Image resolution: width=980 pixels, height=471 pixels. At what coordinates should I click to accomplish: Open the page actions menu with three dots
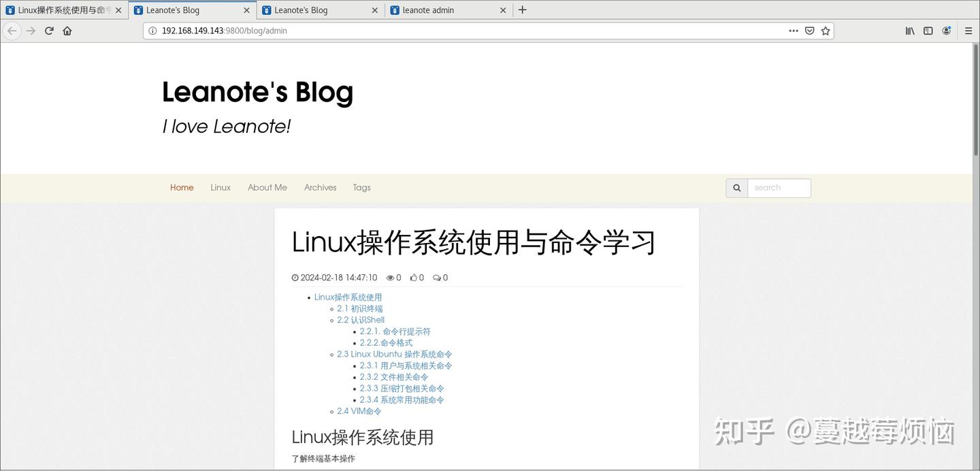click(794, 31)
